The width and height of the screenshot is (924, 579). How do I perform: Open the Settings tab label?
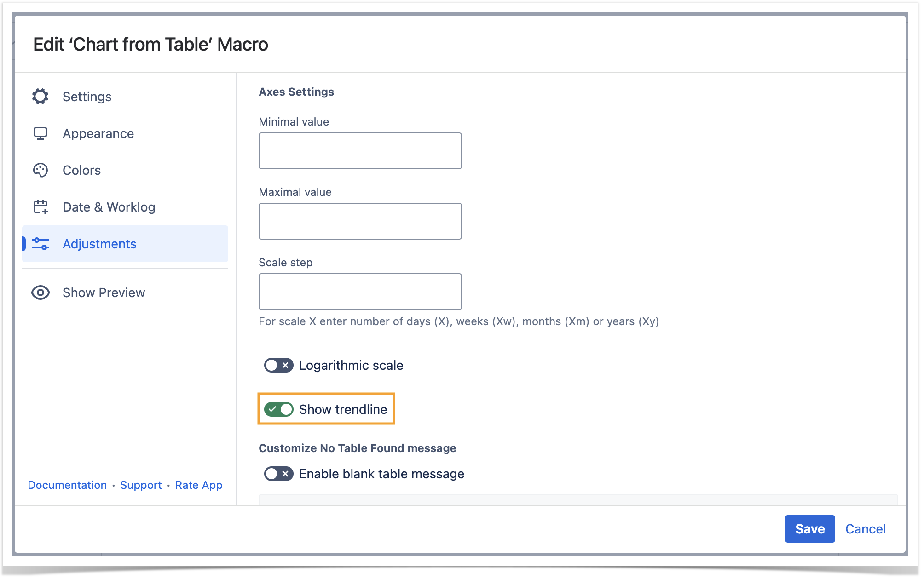[x=87, y=97]
